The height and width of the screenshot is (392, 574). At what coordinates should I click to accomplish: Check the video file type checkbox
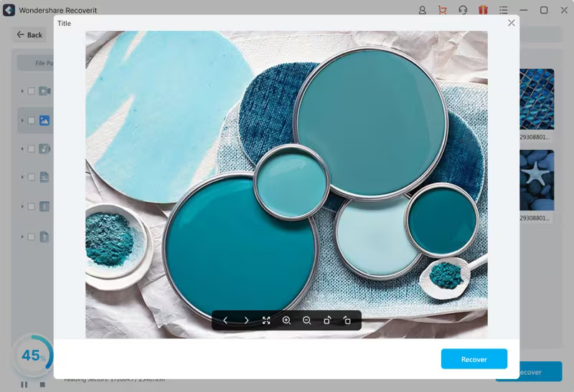click(x=31, y=91)
